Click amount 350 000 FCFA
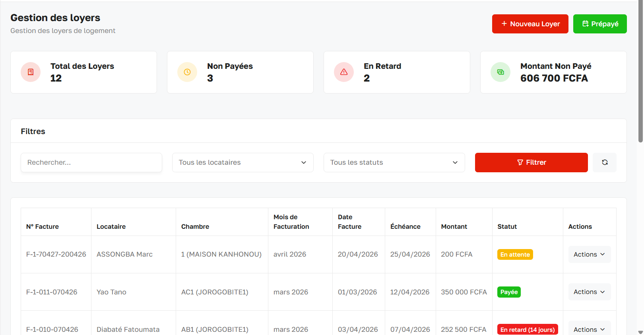The image size is (644, 335). click(x=464, y=292)
